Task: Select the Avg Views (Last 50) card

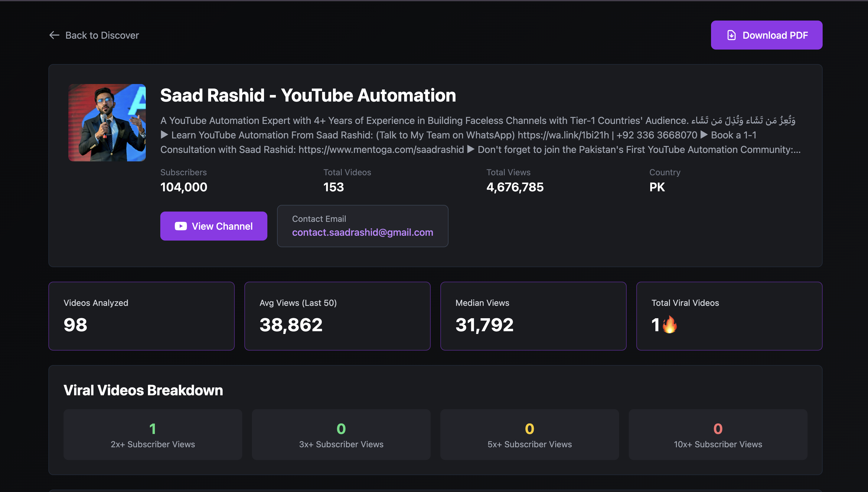Action: [x=337, y=316]
